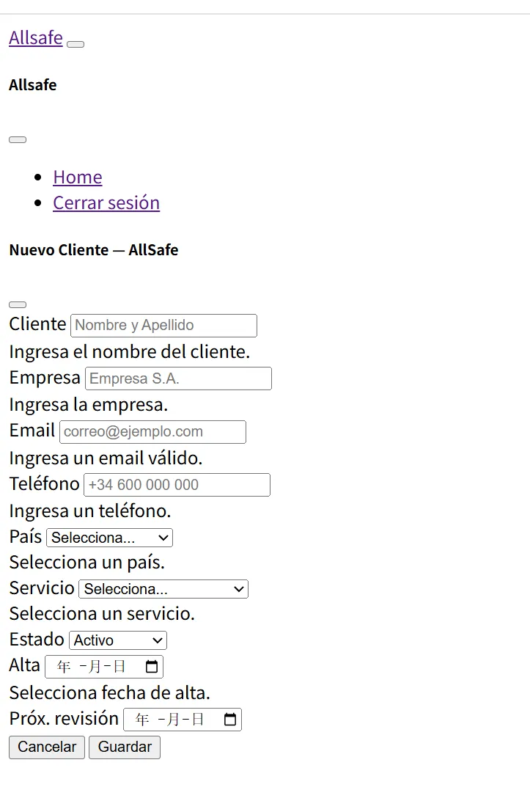Expand the Estado dropdown showing Activo
Screen dimensions: 530x812
click(x=118, y=640)
